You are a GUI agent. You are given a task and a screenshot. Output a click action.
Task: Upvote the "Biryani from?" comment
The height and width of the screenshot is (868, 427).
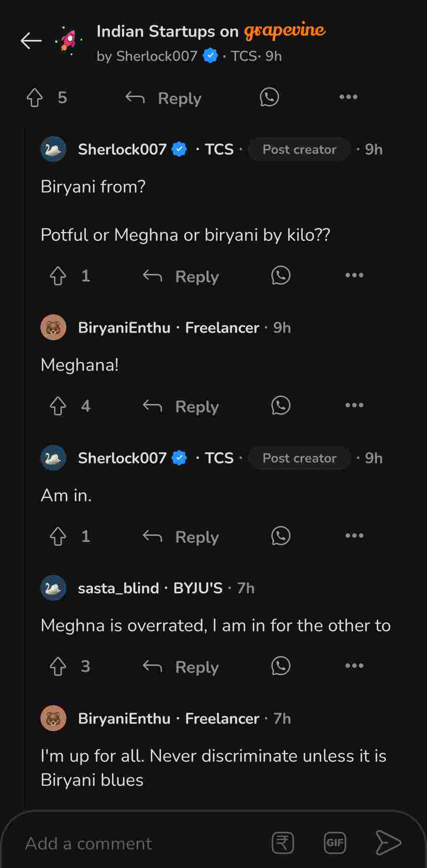click(x=58, y=276)
